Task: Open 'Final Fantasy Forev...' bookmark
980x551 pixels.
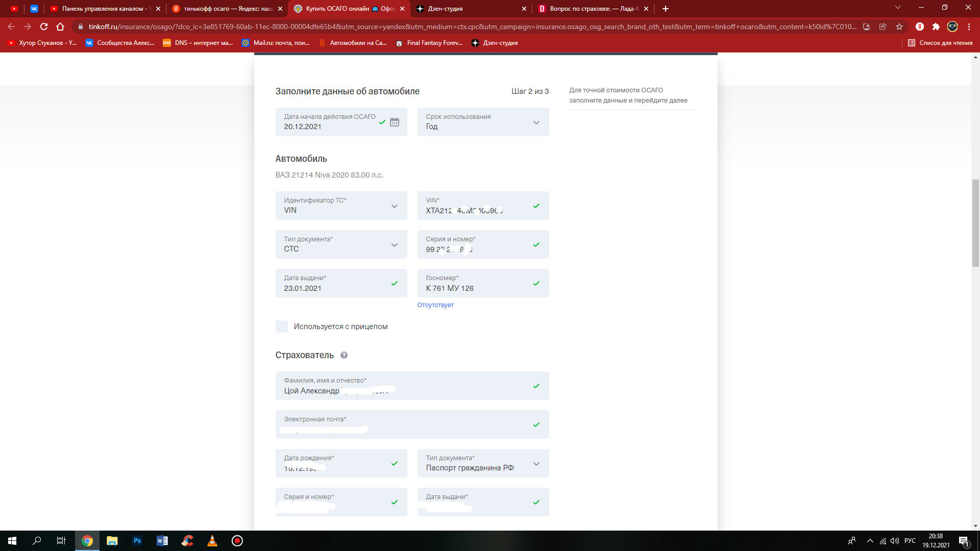Action: tap(430, 43)
